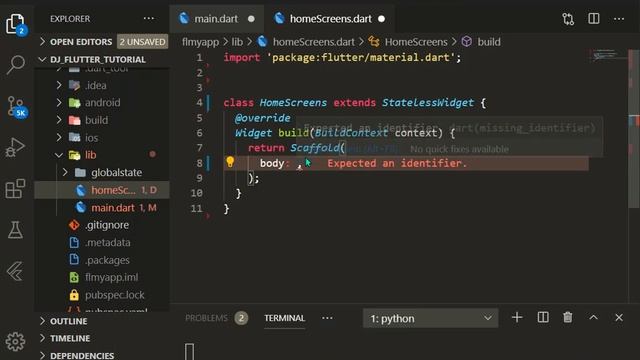Click StatelessWidget in class declaration
Screen dimensions: 640x360
428,102
